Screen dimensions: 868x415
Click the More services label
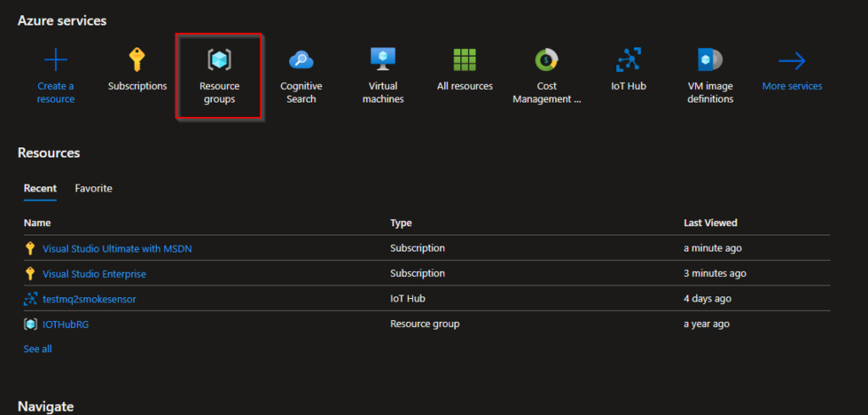click(x=793, y=86)
